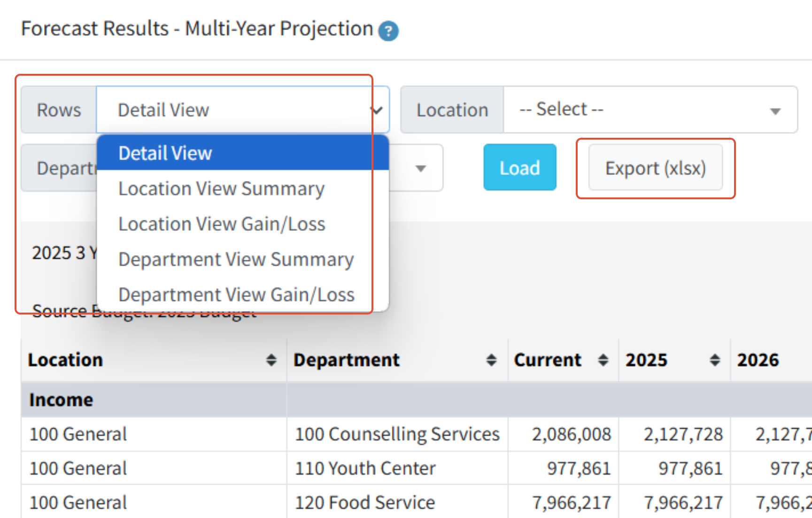Click the Load button
This screenshot has height=518, width=812.
click(520, 167)
